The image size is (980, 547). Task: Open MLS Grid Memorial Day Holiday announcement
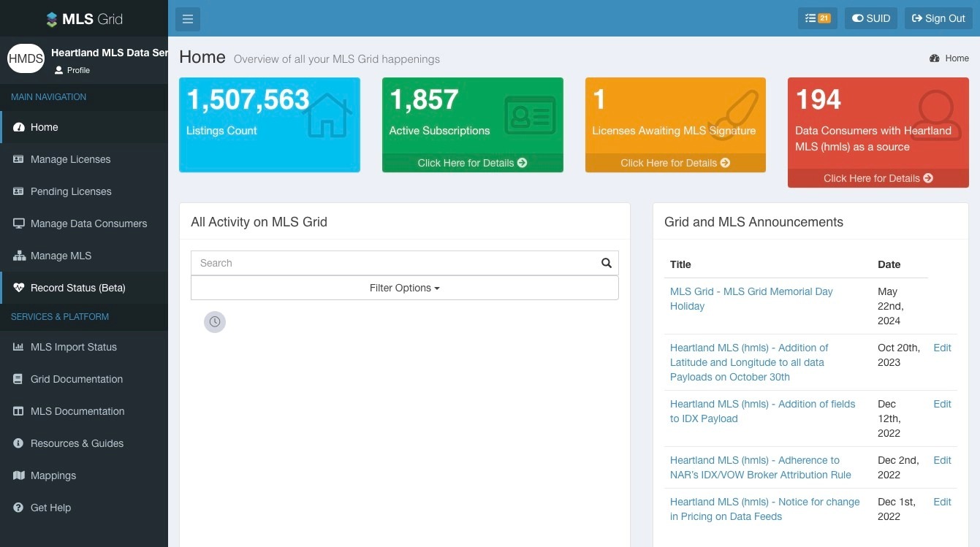751,299
